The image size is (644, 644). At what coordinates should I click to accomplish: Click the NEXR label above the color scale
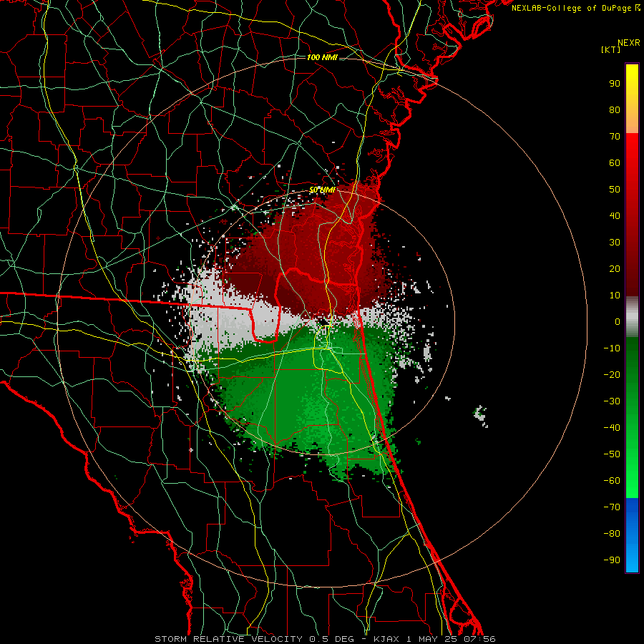(x=628, y=43)
